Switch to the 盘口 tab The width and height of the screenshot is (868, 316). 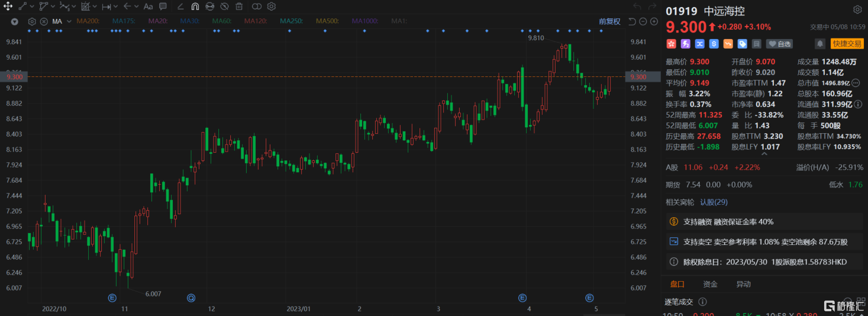[677, 284]
